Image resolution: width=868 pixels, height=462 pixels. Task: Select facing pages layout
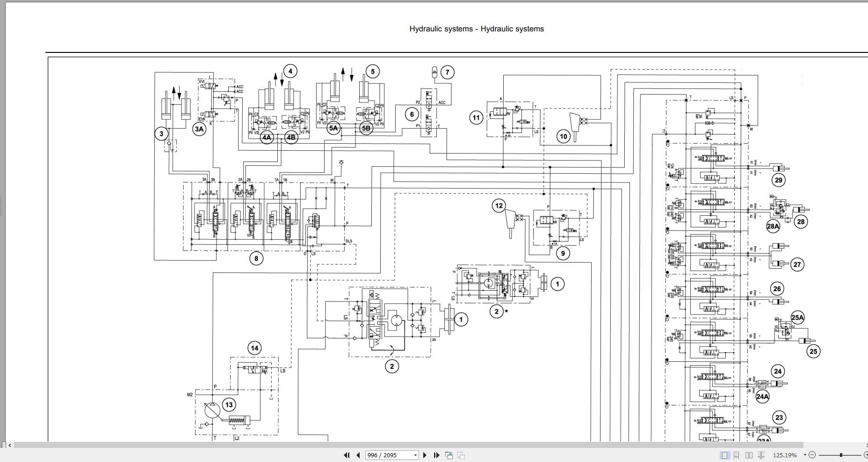pos(749,455)
